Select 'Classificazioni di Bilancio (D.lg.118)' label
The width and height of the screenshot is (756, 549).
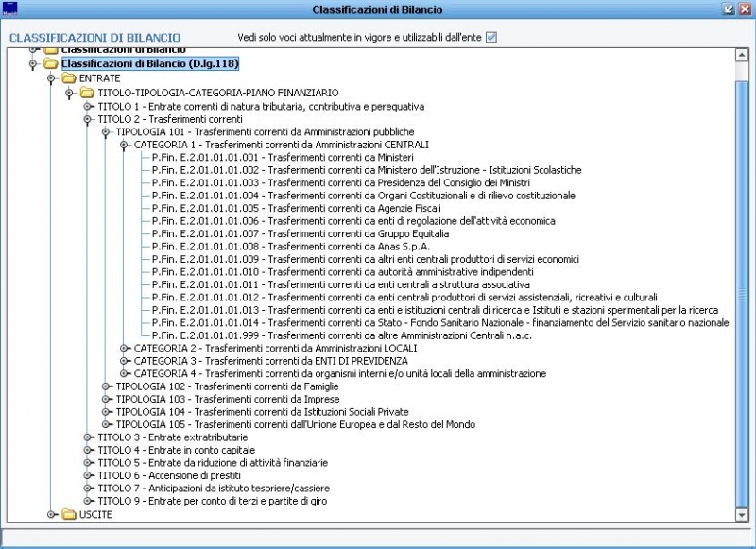coord(150,63)
